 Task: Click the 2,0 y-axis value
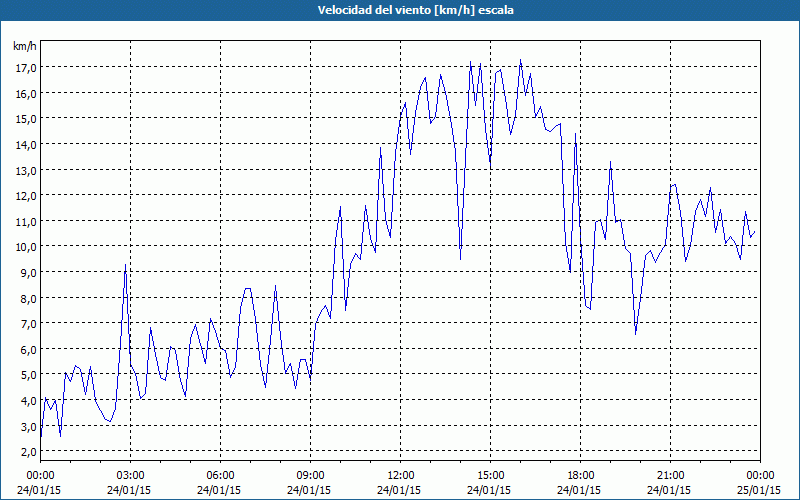tap(27, 452)
